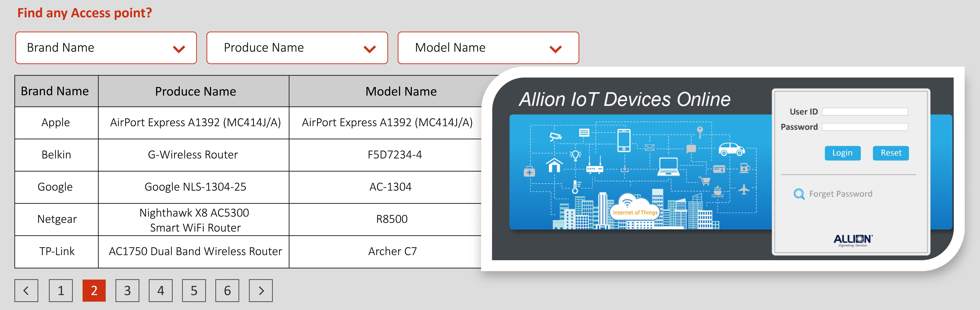Open the Model Name dropdown
Viewport: 980px width, 310px height.
pos(488,48)
